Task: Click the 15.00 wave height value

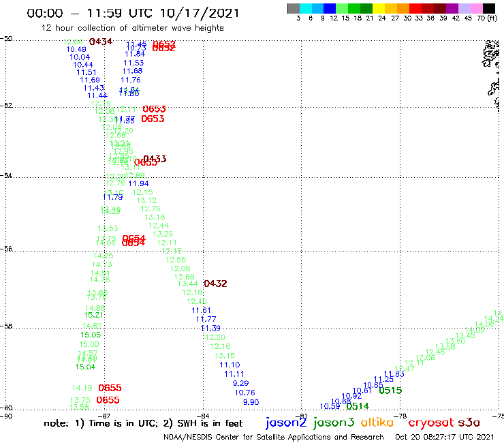Action: pos(89,344)
